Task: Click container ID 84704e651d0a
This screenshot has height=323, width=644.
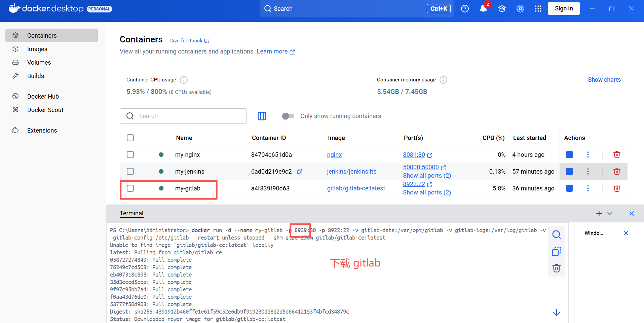Action: pos(271,155)
